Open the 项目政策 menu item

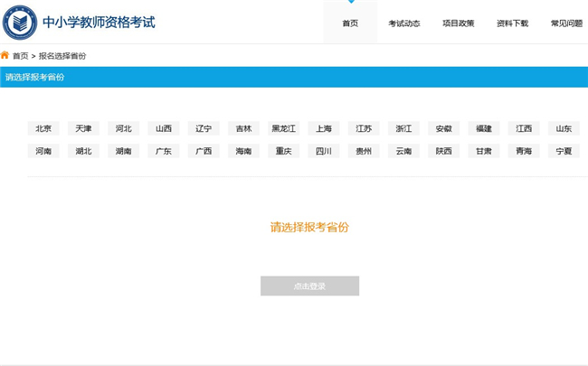click(458, 23)
